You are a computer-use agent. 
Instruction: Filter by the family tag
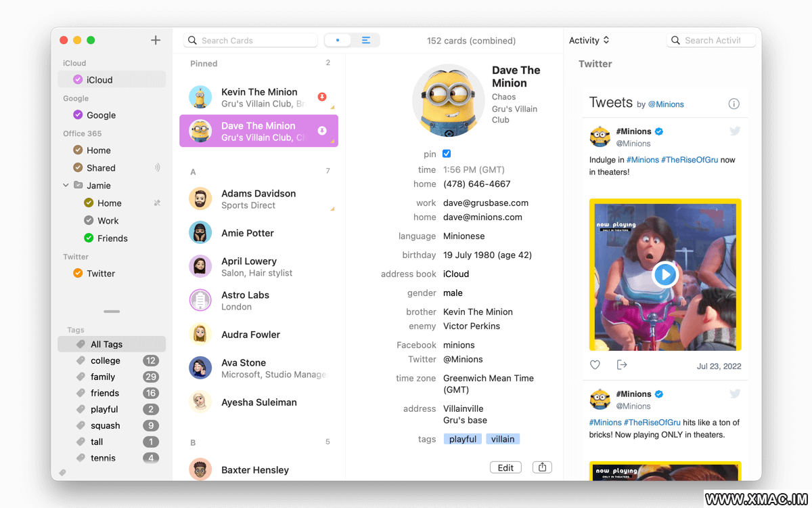tap(112, 377)
